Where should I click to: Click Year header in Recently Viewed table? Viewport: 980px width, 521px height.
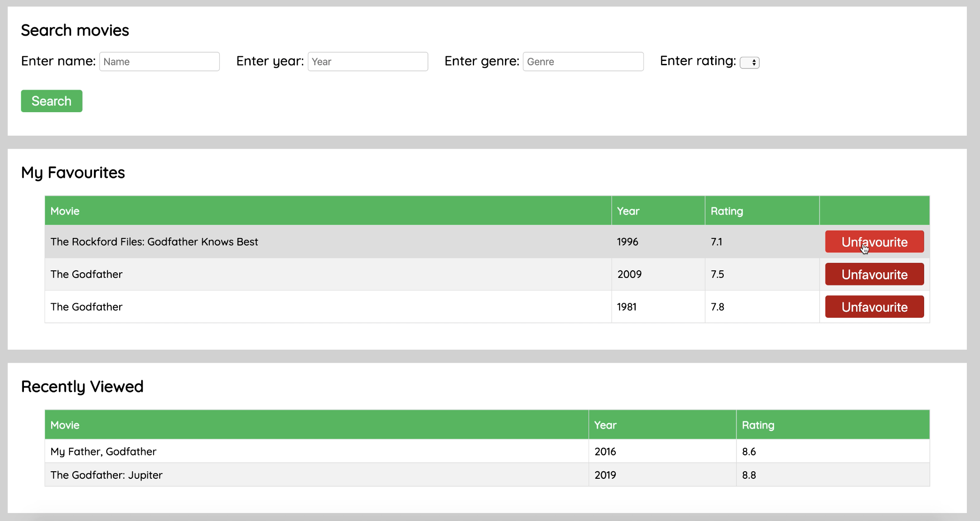(605, 425)
